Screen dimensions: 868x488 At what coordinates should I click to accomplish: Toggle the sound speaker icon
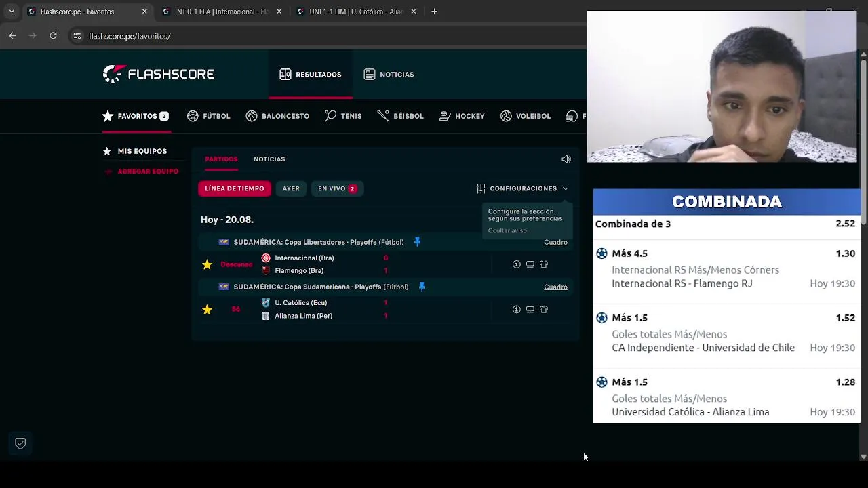click(x=566, y=159)
